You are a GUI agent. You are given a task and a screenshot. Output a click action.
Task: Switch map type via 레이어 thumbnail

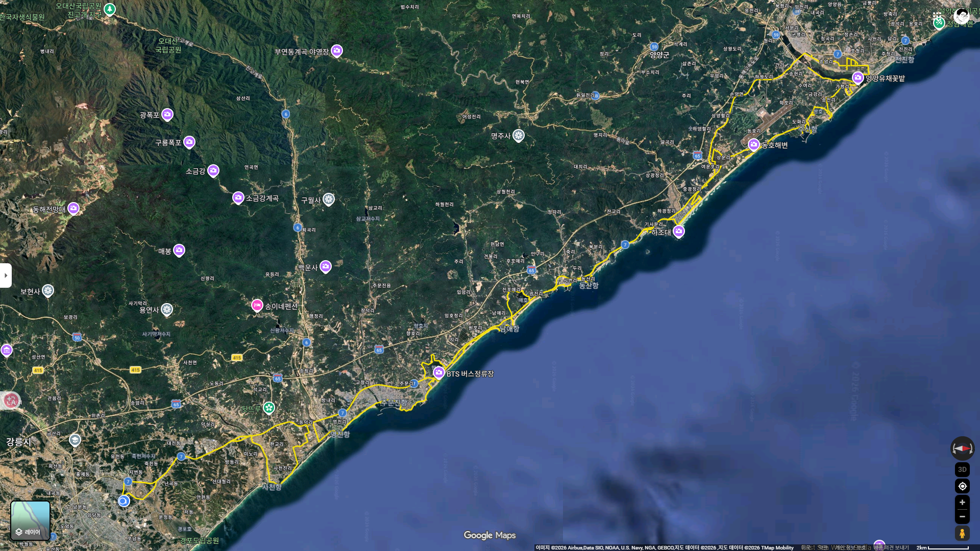tap(31, 520)
